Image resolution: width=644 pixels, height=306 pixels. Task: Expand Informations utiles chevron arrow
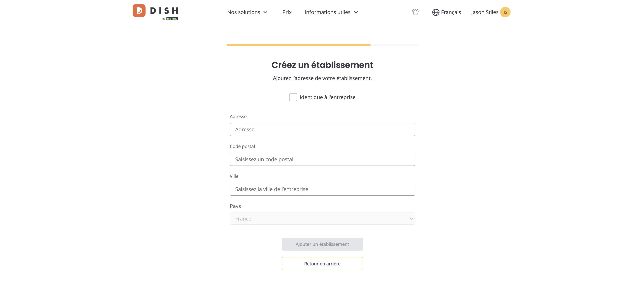(x=356, y=12)
